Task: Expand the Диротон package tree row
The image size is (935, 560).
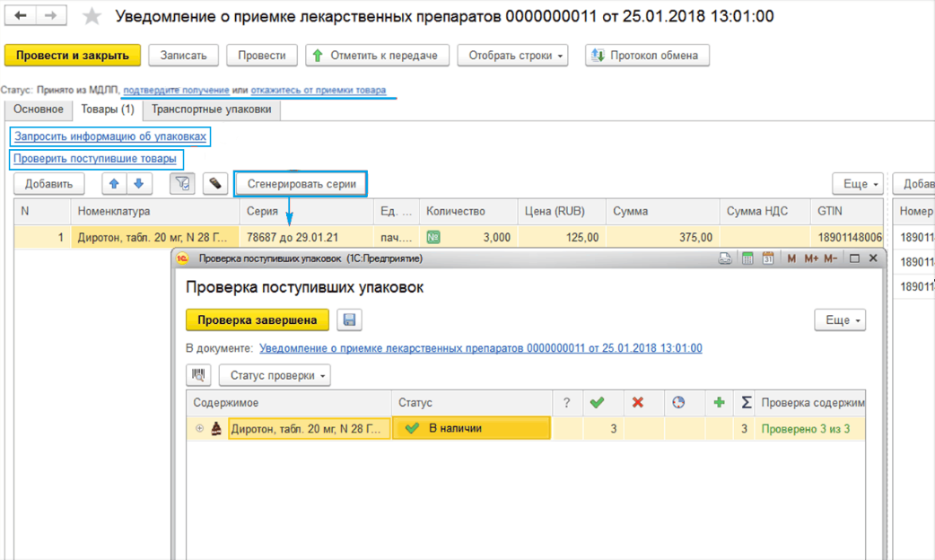Action: pyautogui.click(x=199, y=429)
